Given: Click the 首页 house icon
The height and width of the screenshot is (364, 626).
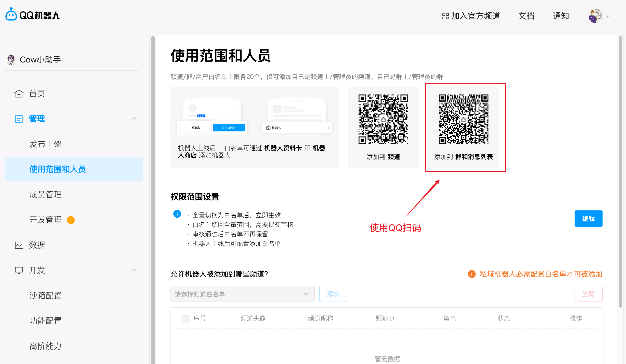Looking at the screenshot, I should click(19, 94).
